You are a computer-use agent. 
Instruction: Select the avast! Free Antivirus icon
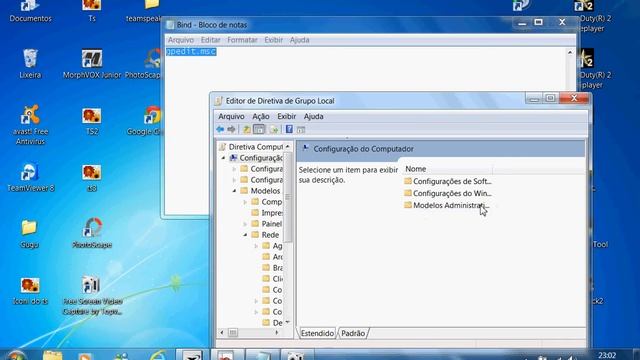pos(30,125)
